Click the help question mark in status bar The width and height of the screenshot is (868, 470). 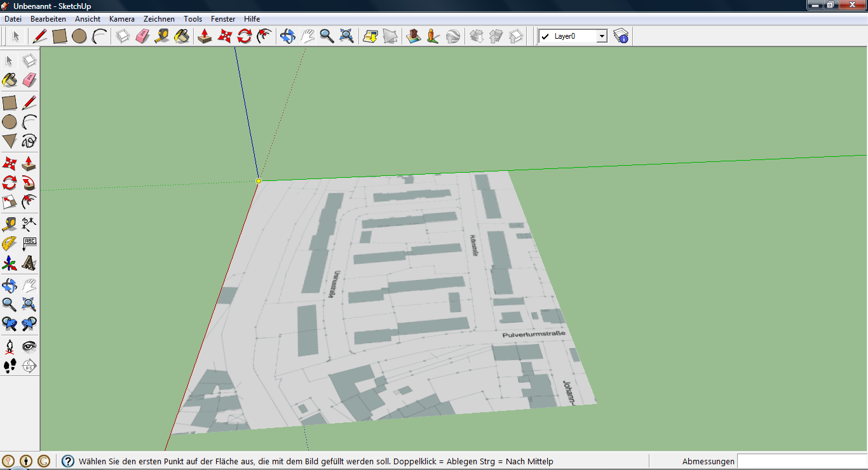coord(68,461)
